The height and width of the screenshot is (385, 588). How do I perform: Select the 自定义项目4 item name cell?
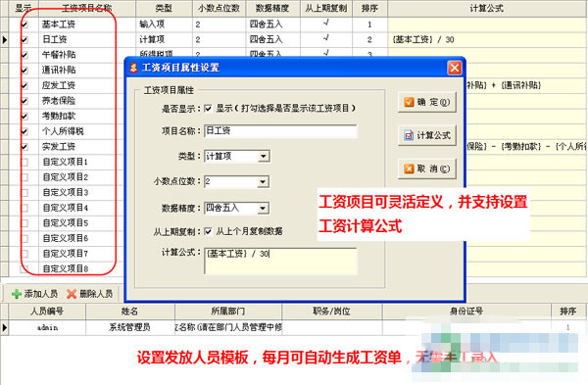pos(81,208)
